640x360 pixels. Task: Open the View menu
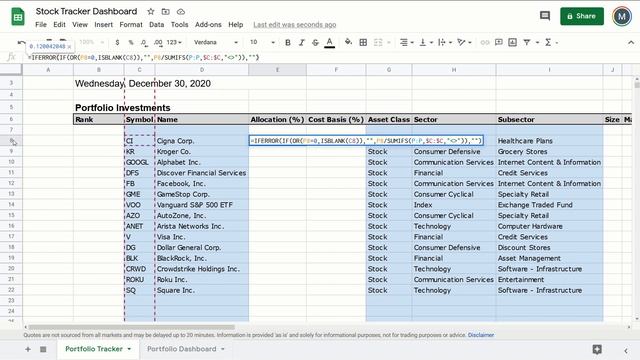coord(80,24)
